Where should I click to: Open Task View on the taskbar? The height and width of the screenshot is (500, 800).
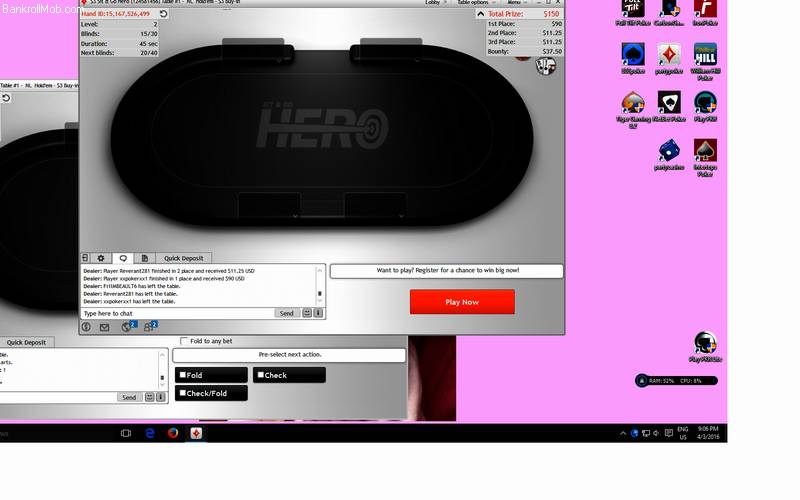tap(126, 433)
